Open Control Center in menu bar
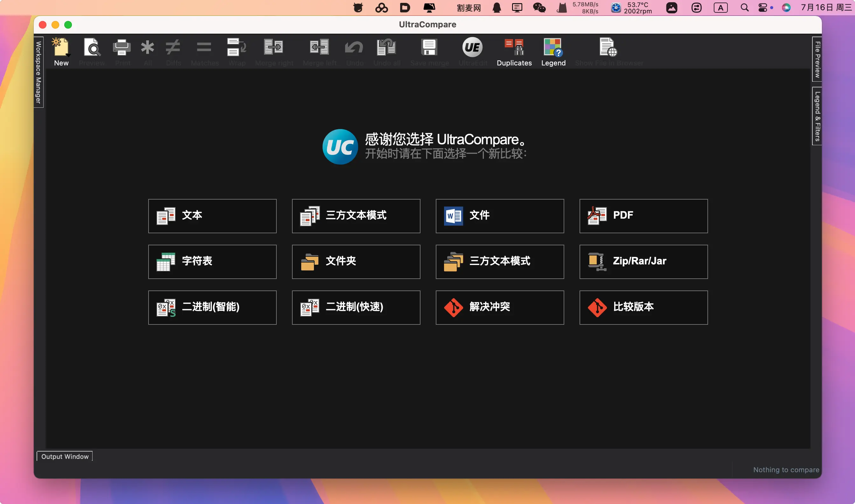The image size is (855, 504). pyautogui.click(x=762, y=8)
